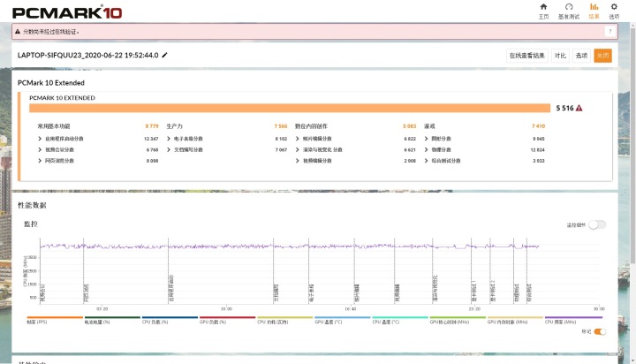Click the warning icon in pink banner
The height and width of the screenshot is (364, 636).
pyautogui.click(x=18, y=31)
